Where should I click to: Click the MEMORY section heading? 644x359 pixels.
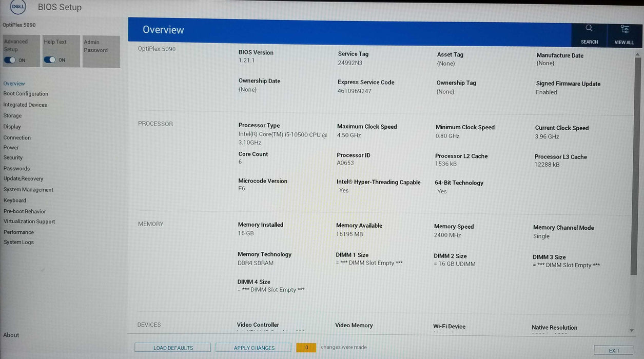click(150, 224)
